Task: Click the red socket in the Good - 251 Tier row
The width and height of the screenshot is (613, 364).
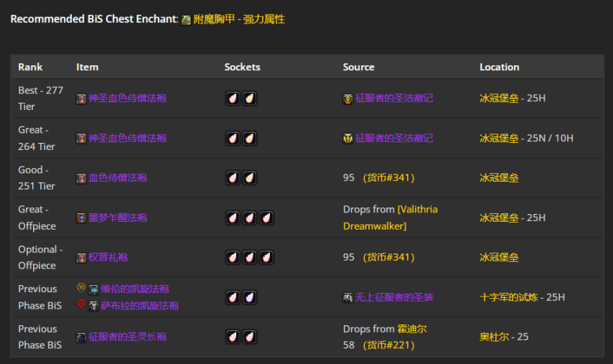Action: tap(233, 178)
